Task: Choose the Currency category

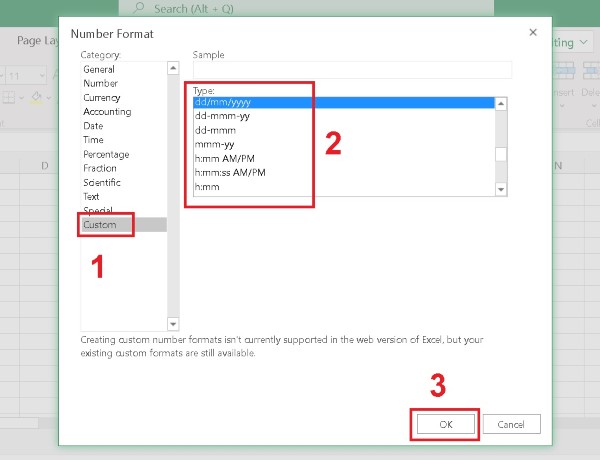Action: (x=102, y=98)
